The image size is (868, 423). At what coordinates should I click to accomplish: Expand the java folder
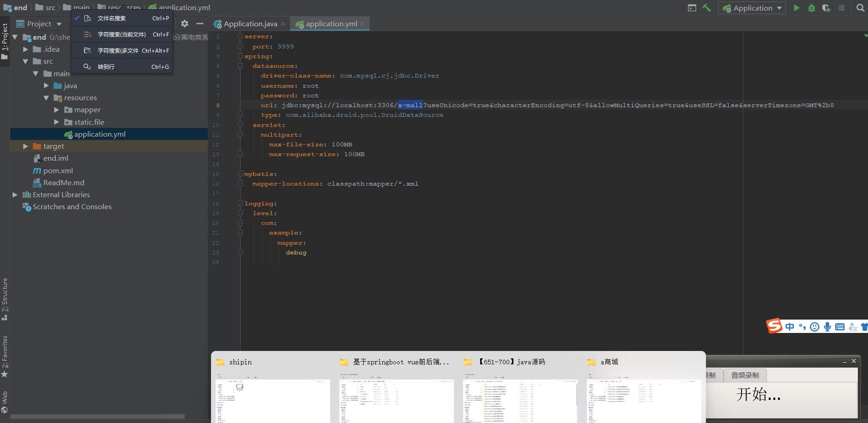(x=46, y=85)
